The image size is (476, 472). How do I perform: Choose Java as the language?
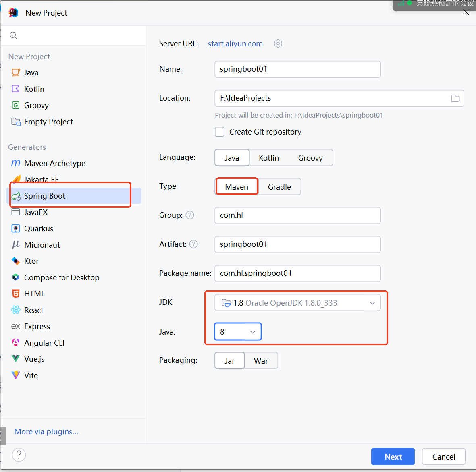click(x=232, y=158)
